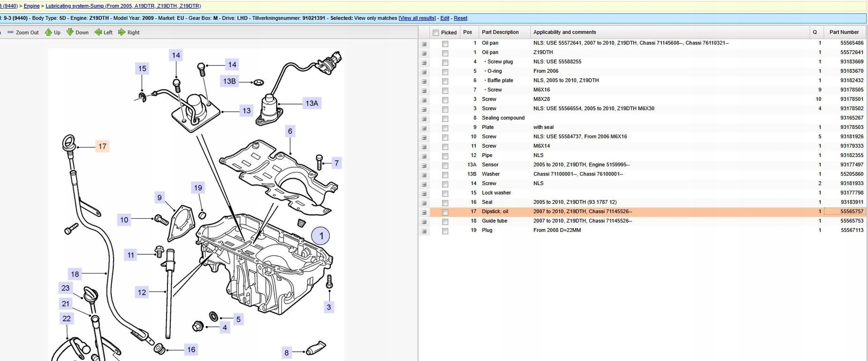Open the Engine breadcrumb link
Viewport: 868px width, 361px height.
point(31,6)
